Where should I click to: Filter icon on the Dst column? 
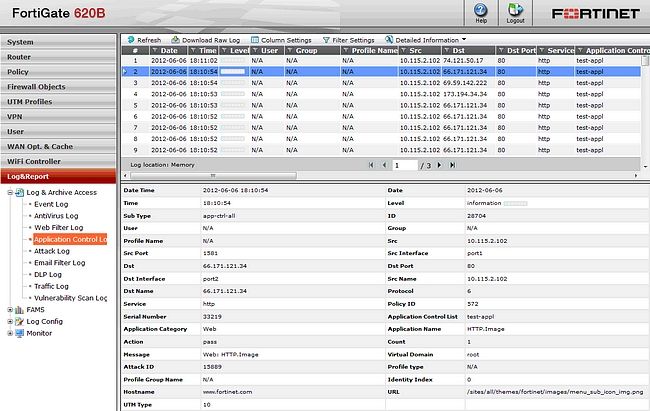(x=446, y=51)
